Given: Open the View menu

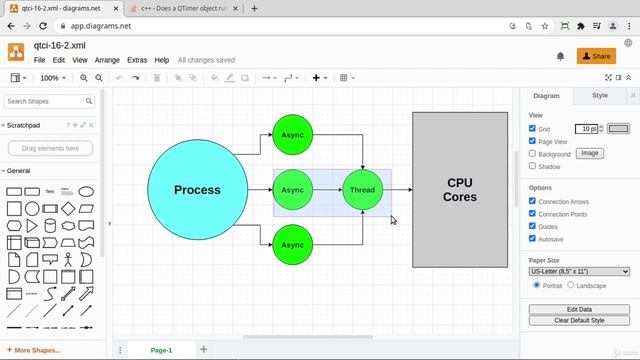Looking at the screenshot, I should [x=80, y=60].
